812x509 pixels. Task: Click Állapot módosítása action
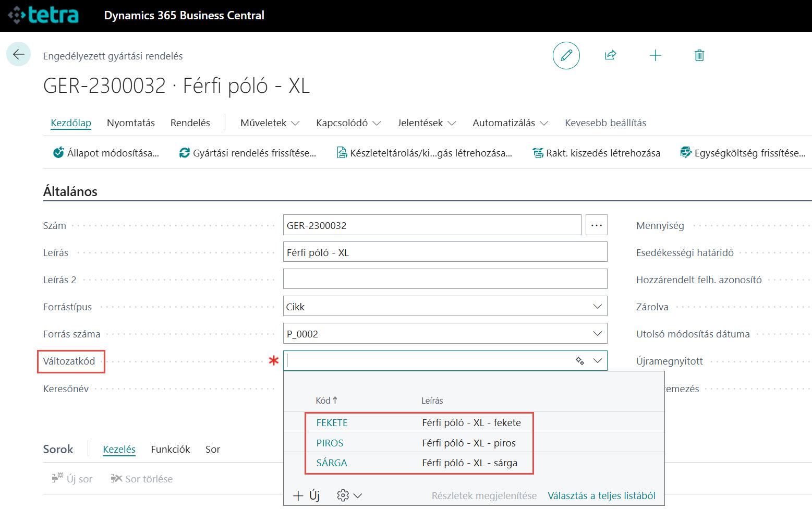(x=106, y=153)
